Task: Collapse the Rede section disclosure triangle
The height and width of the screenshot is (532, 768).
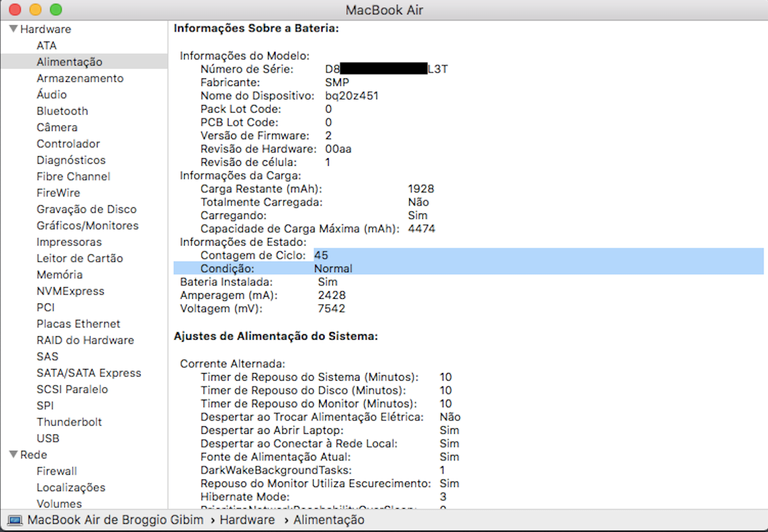Action: 13,455
